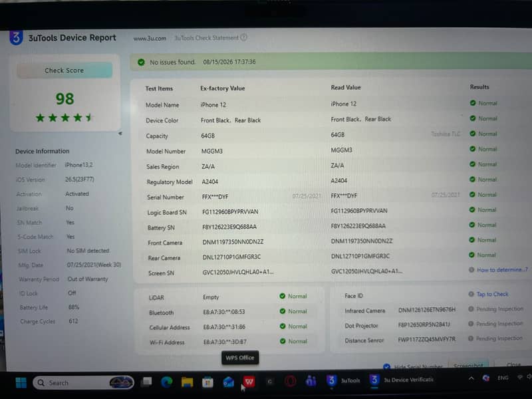532x399 pixels.
Task: Select the Out of Warranty value
Action: [88, 279]
